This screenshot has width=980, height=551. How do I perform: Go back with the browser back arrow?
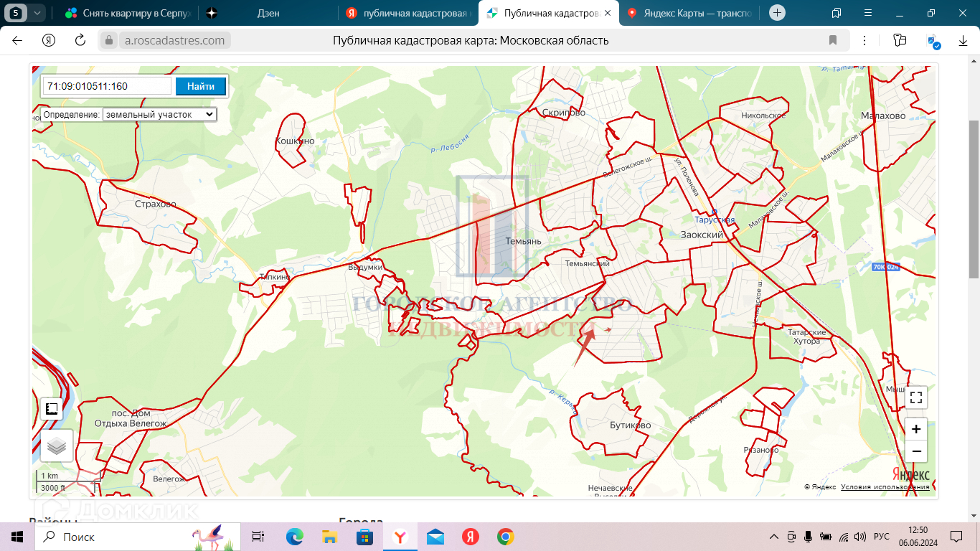[17, 41]
